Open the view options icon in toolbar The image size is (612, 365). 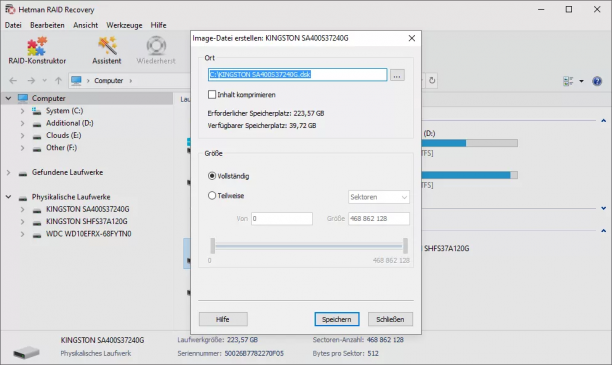(x=568, y=81)
